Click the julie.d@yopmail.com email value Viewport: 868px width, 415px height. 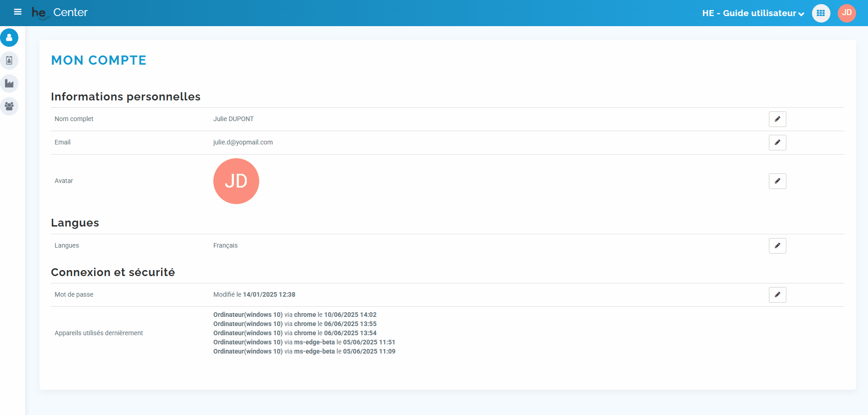pyautogui.click(x=243, y=143)
